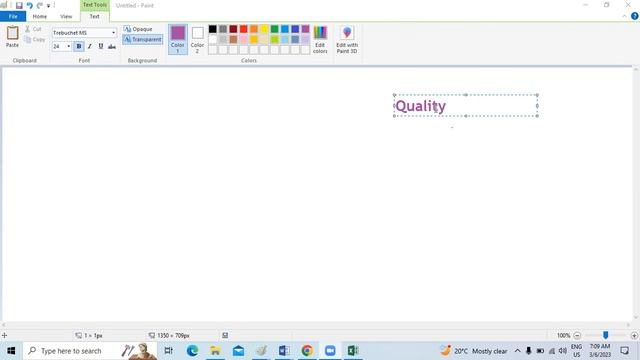Image resolution: width=640 pixels, height=360 pixels.
Task: Collapse the ribbon with the chevron
Action: pyautogui.click(x=624, y=16)
